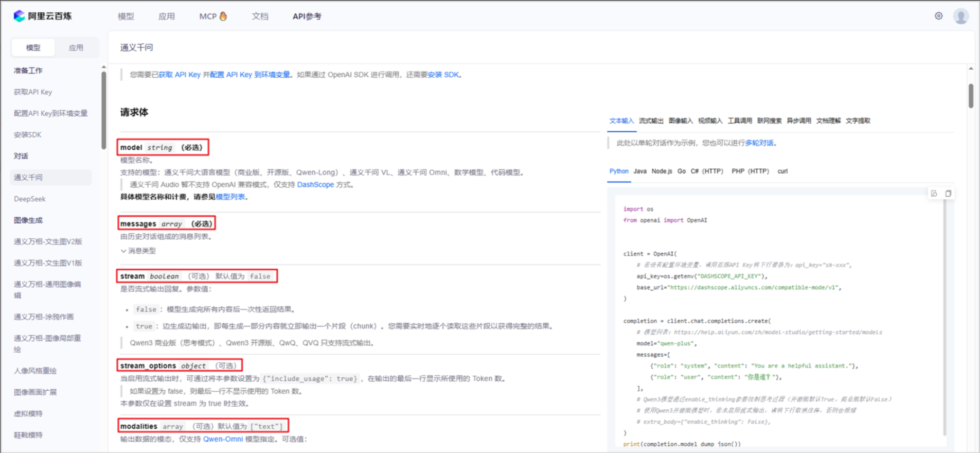This screenshot has height=453, width=980.
Task: Open the API参考 top navigation item
Action: (307, 16)
